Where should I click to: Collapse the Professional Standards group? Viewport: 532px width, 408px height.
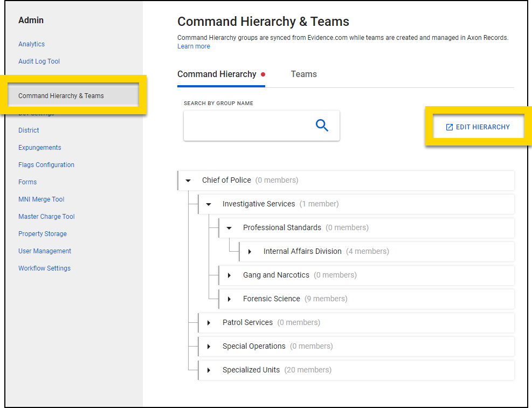(x=229, y=227)
